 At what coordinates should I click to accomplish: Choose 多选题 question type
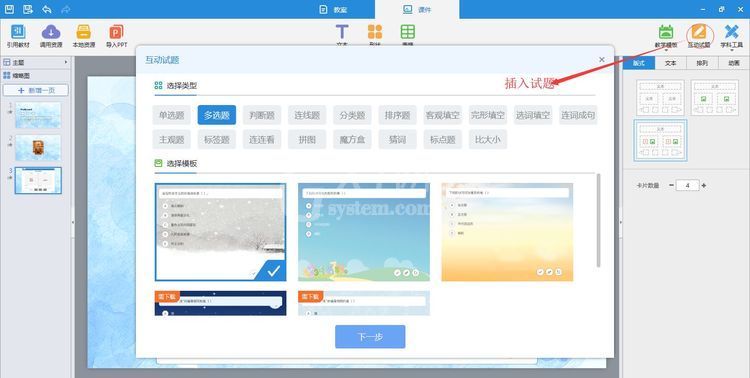[x=217, y=115]
